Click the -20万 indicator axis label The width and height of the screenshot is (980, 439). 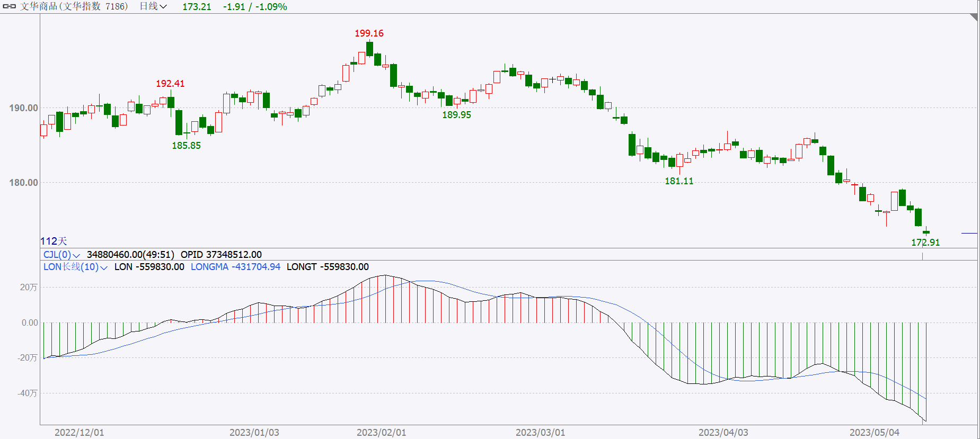coord(28,357)
